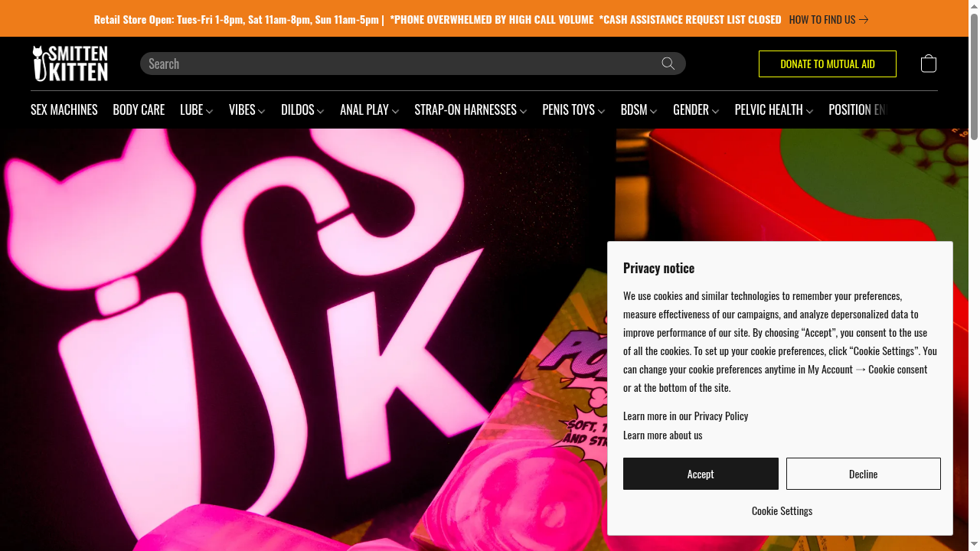Image resolution: width=980 pixels, height=551 pixels.
Task: Expand the Pelvic Health chevron
Action: [809, 111]
